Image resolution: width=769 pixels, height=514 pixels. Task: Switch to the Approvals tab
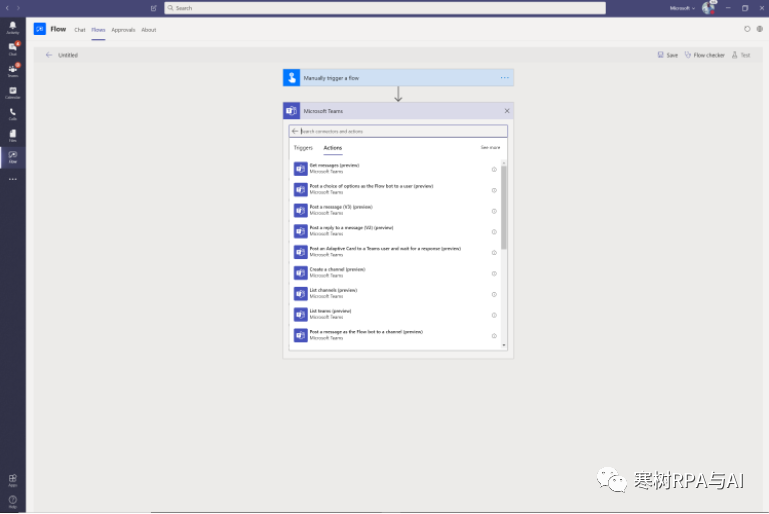(x=123, y=30)
